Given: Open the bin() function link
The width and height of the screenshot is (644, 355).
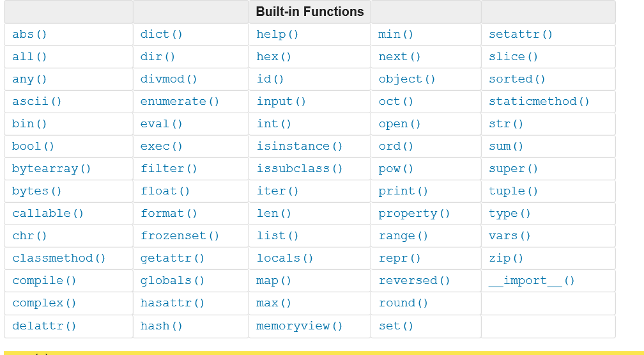Looking at the screenshot, I should (29, 124).
